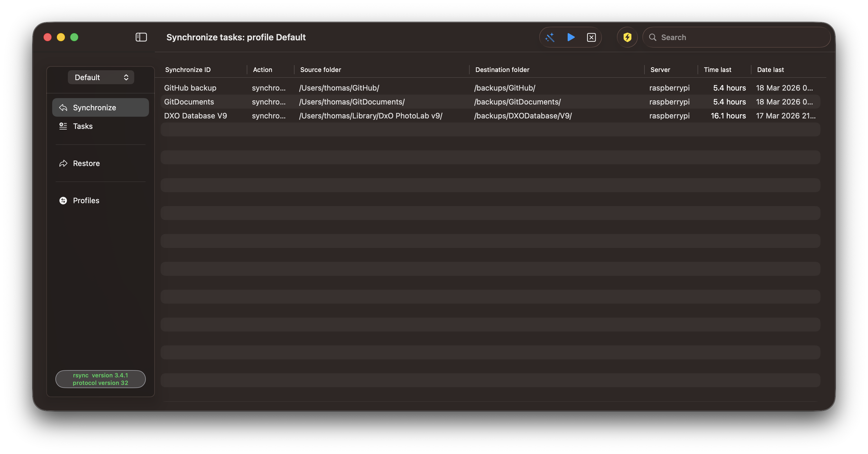This screenshot has height=454, width=868.
Task: Focus the Search field
Action: pos(741,37)
